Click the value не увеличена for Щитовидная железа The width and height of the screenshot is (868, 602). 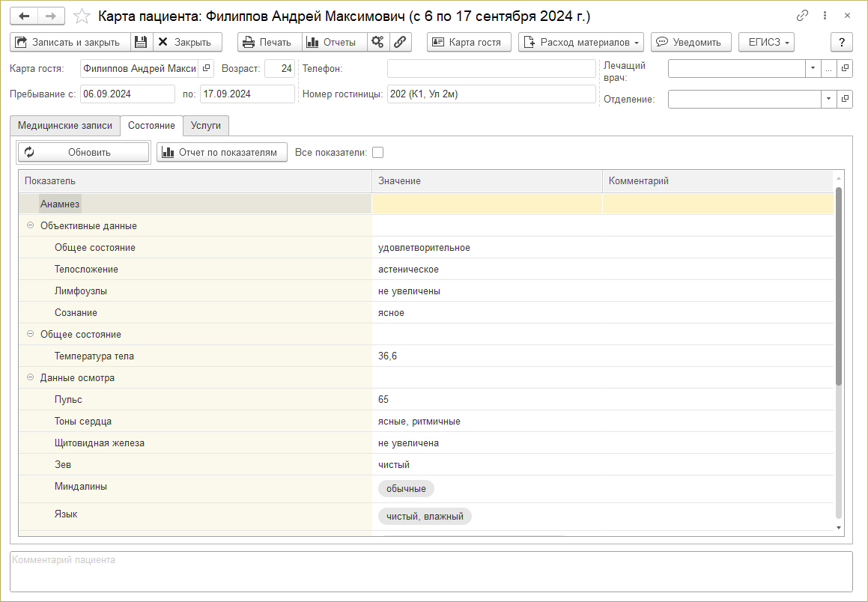[x=408, y=443]
